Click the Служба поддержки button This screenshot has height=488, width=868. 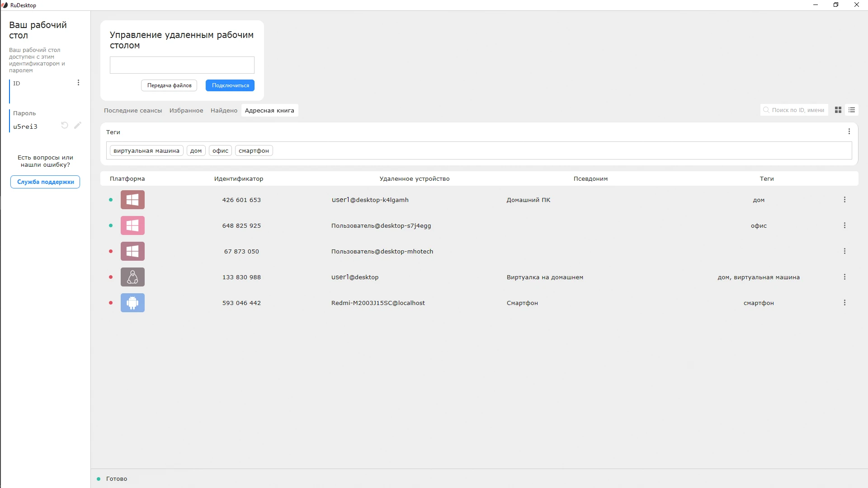[45, 182]
